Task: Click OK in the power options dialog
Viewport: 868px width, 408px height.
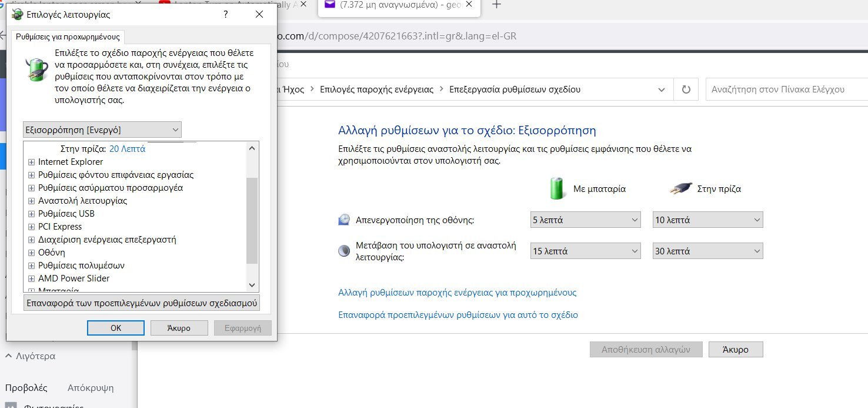Action: tap(116, 328)
